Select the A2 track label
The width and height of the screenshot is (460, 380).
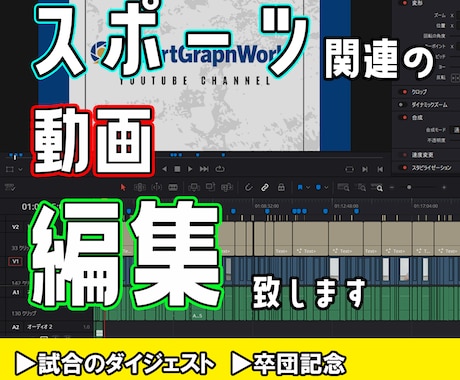pyautogui.click(x=15, y=327)
